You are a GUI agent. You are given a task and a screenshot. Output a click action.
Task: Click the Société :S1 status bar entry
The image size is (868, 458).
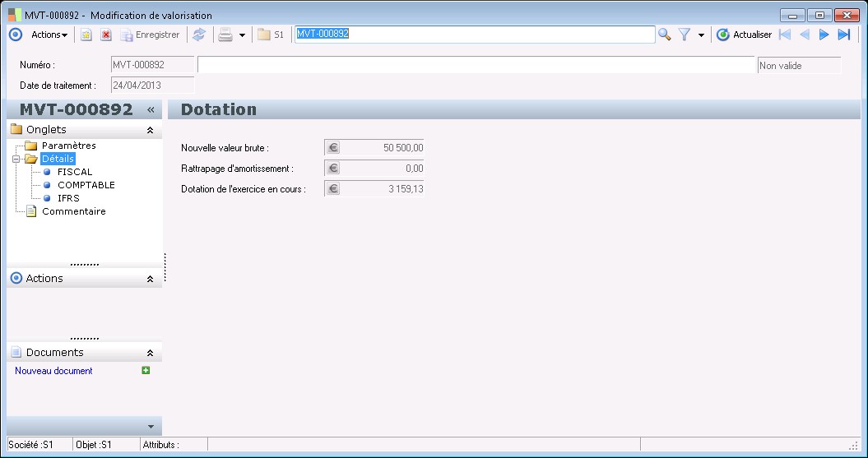pyautogui.click(x=39, y=444)
